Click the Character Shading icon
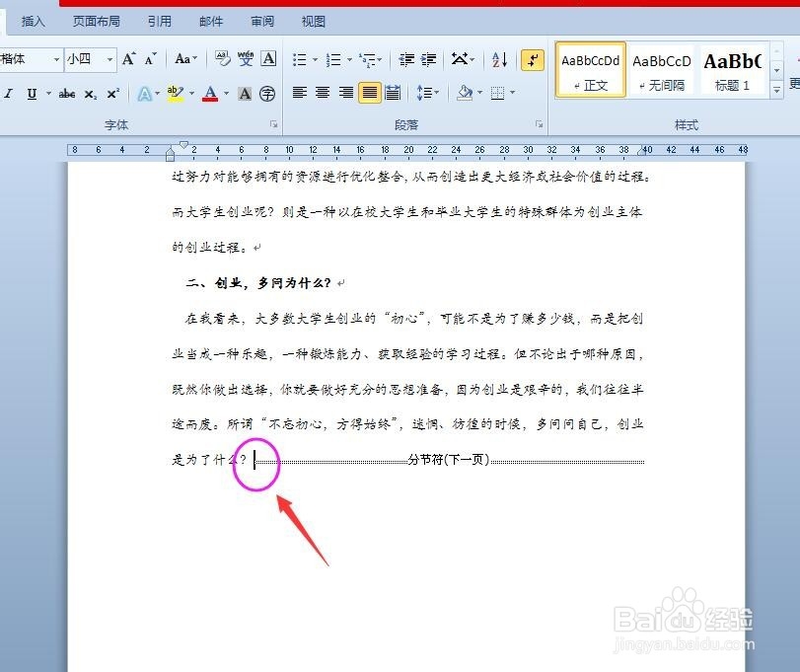This screenshot has height=672, width=800. click(245, 94)
